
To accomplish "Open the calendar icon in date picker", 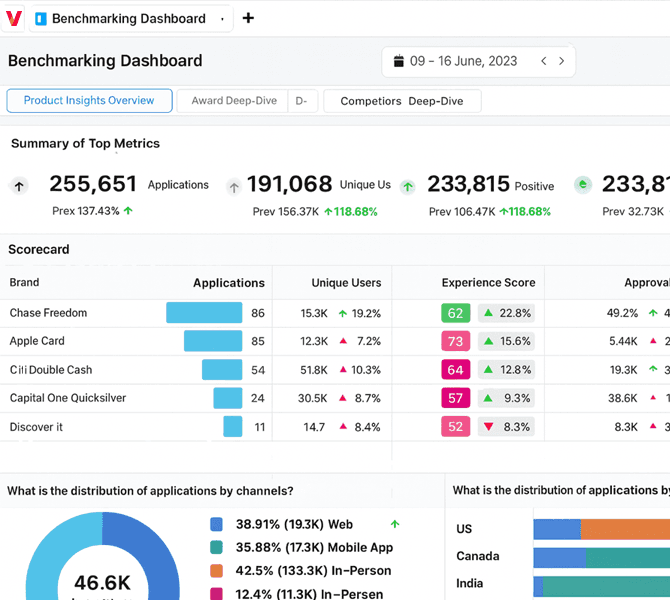I will (x=399, y=61).
